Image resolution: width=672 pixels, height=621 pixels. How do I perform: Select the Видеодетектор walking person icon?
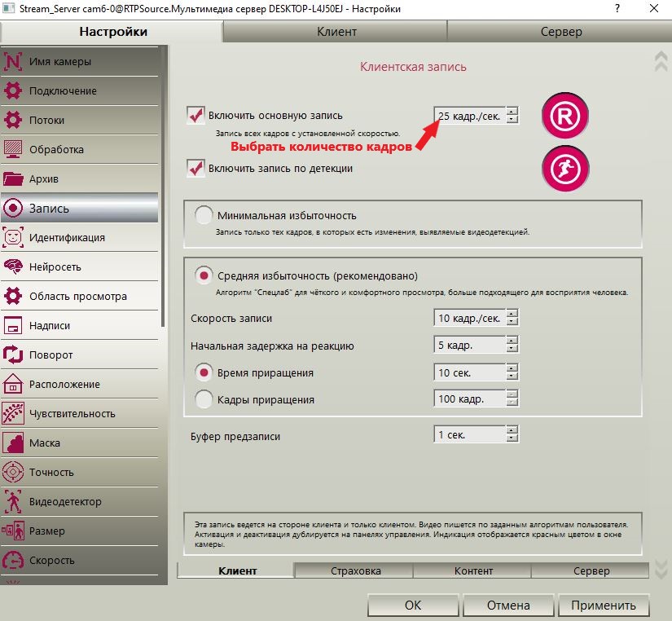pos(13,501)
